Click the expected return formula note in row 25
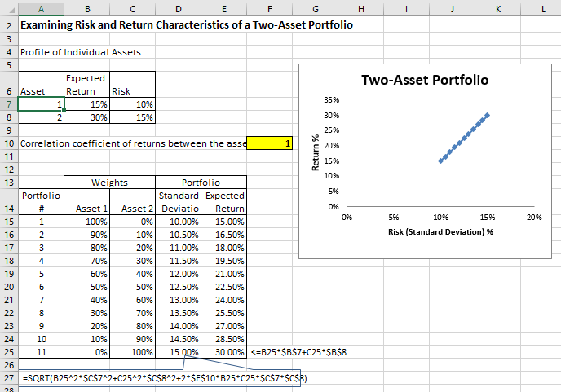The width and height of the screenshot is (561, 392). tap(298, 352)
